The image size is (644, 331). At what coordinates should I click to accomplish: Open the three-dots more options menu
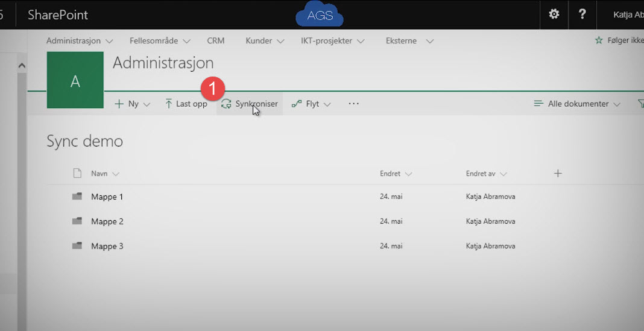[x=354, y=104]
